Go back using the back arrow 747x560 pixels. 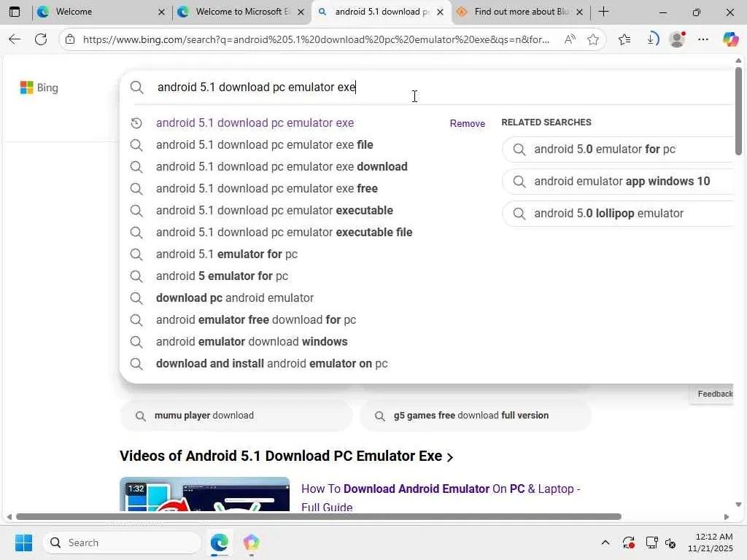point(15,39)
